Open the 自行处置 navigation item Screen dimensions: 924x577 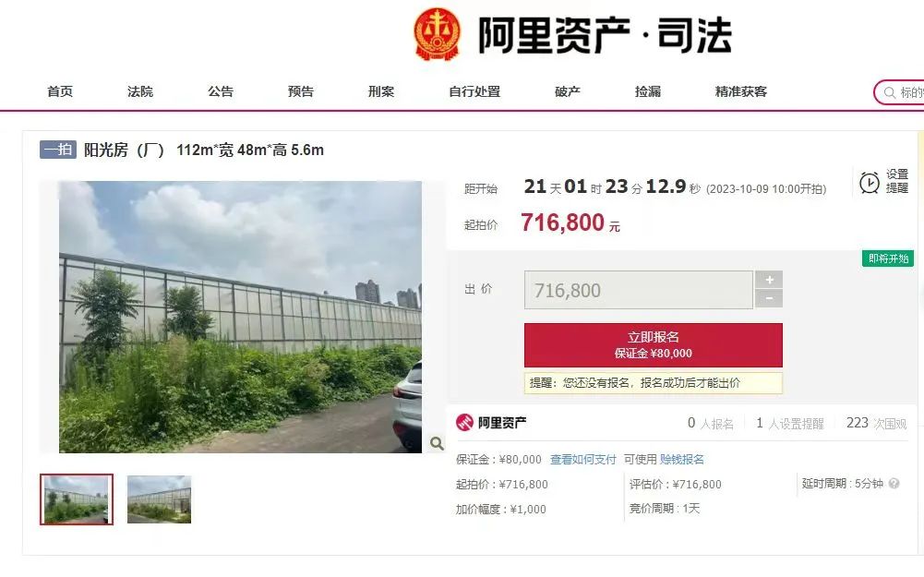coord(474,91)
